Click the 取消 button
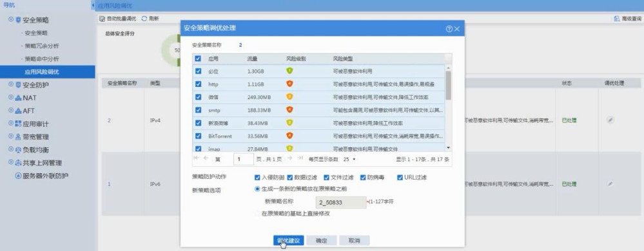This screenshot has height=251, width=644. [x=354, y=240]
